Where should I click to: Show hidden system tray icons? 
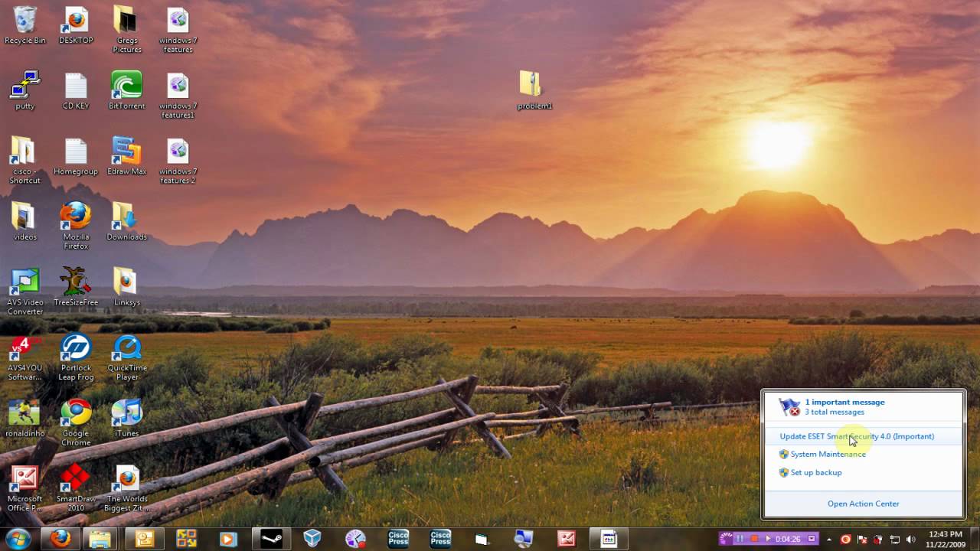[829, 540]
